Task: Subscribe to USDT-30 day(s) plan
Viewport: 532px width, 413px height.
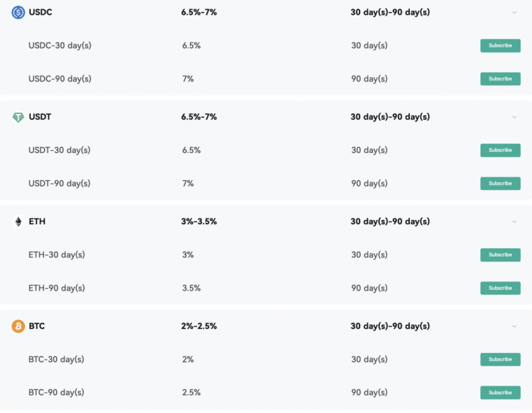Action: (x=500, y=150)
